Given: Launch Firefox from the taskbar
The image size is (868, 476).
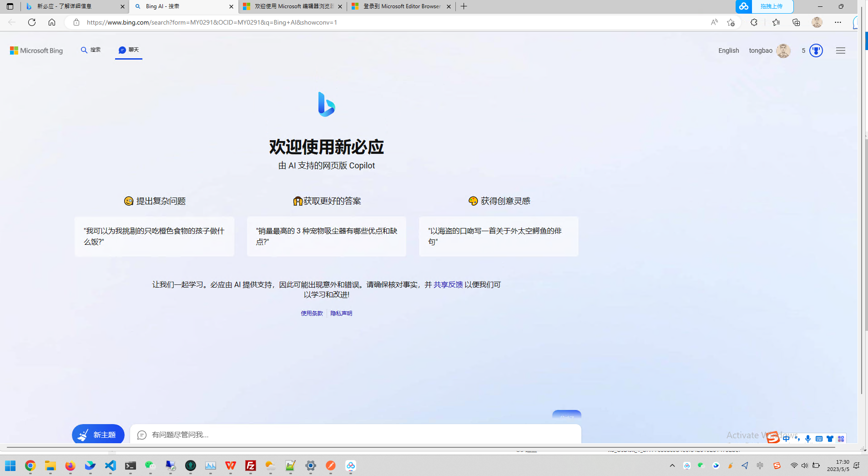Looking at the screenshot, I should coord(70,466).
